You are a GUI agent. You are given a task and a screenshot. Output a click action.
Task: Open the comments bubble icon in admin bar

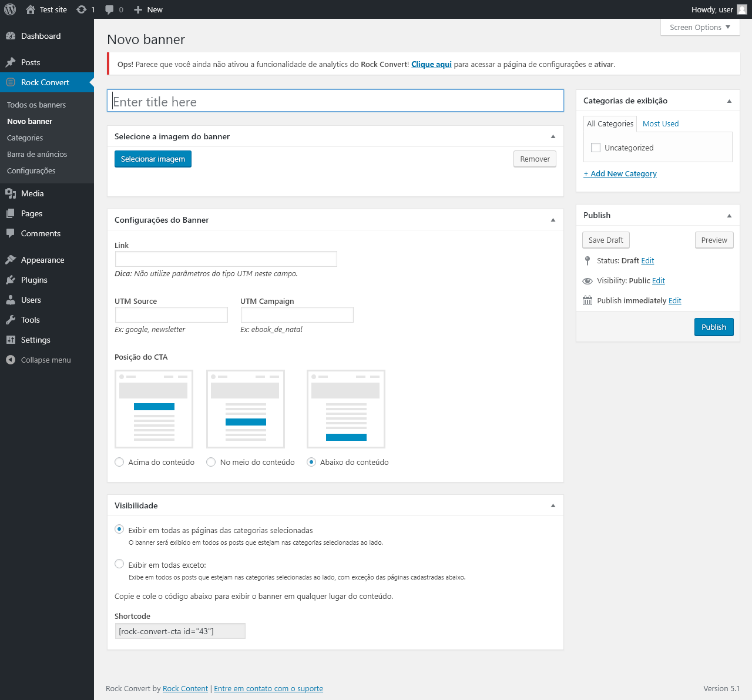point(109,9)
